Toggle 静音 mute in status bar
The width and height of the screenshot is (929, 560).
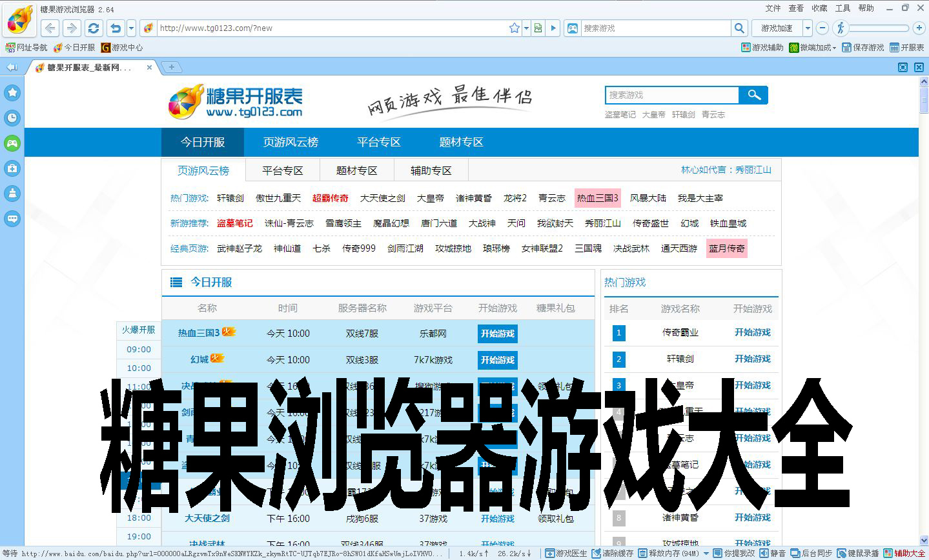point(773,553)
